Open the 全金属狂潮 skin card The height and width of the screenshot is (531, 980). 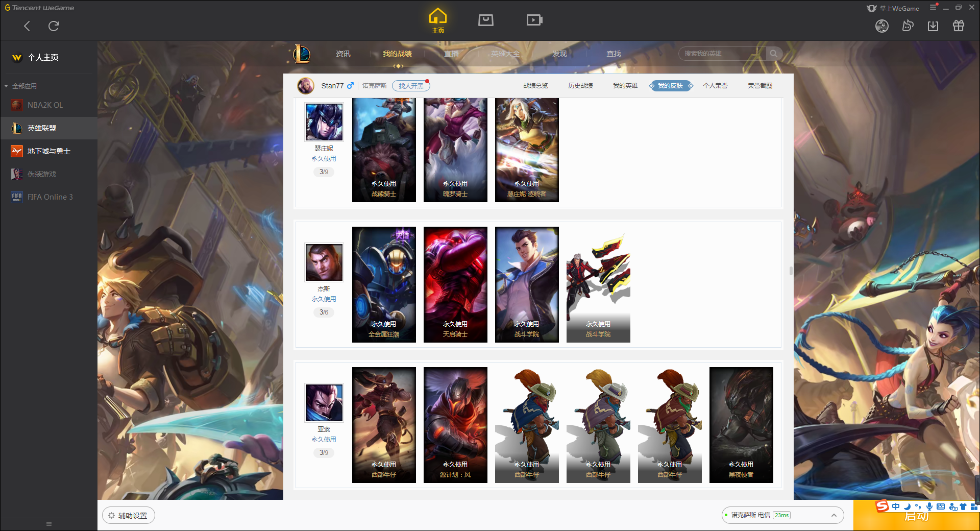coord(384,285)
